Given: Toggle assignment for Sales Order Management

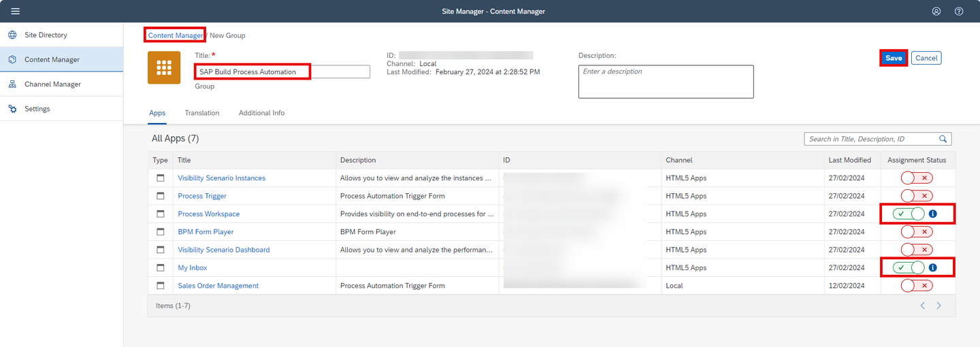Looking at the screenshot, I should click(917, 286).
